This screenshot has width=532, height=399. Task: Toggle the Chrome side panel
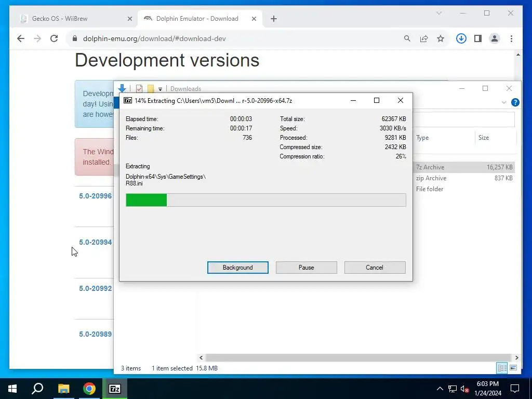pos(478,38)
